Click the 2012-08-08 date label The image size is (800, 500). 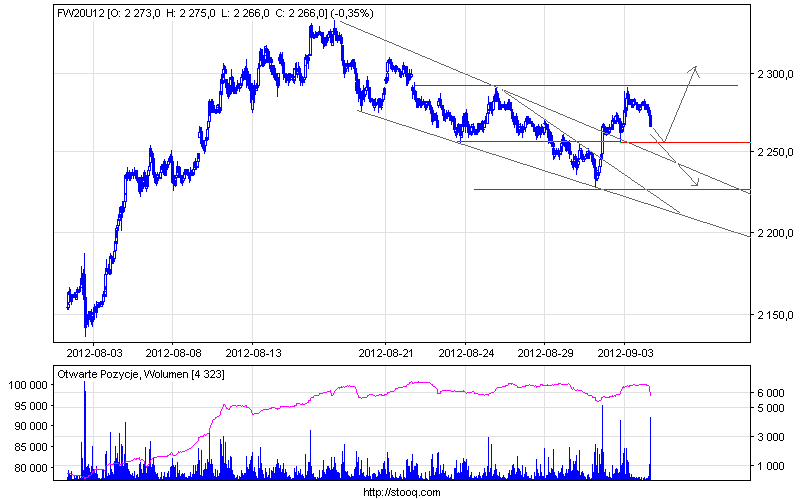tap(173, 353)
